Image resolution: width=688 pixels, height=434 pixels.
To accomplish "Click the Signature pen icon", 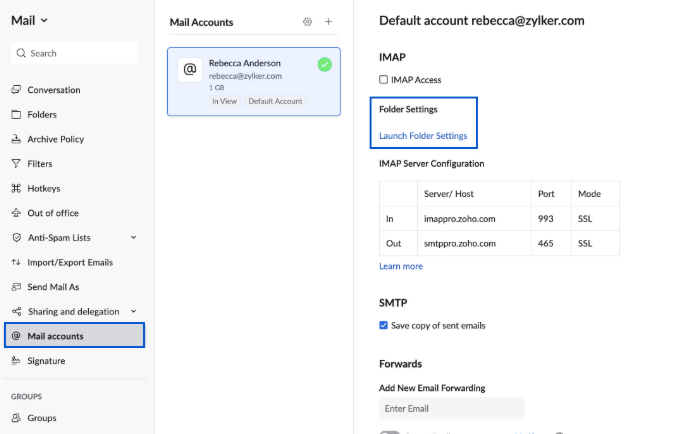I will 16,360.
